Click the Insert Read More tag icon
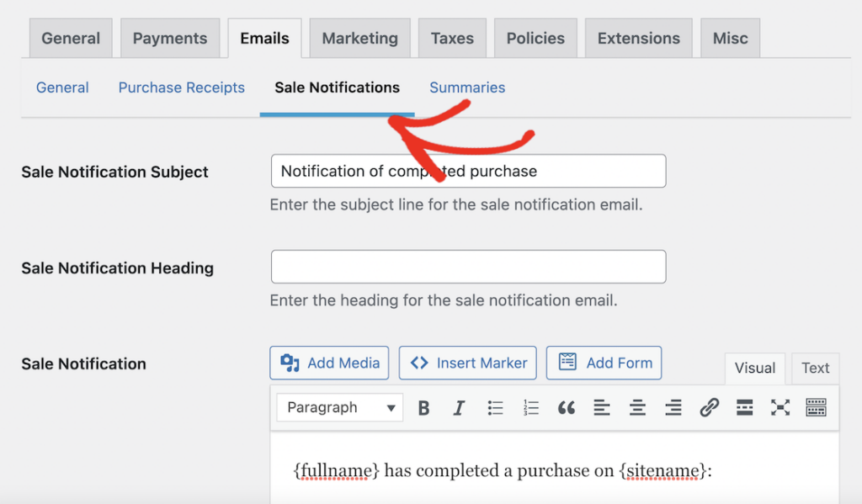862x504 pixels. point(744,408)
